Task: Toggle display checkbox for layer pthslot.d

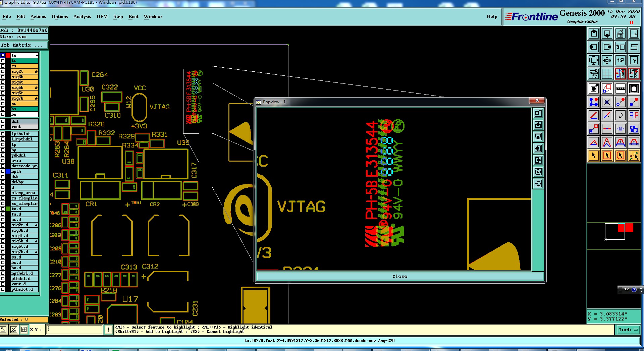Action: pyautogui.click(x=3, y=289)
